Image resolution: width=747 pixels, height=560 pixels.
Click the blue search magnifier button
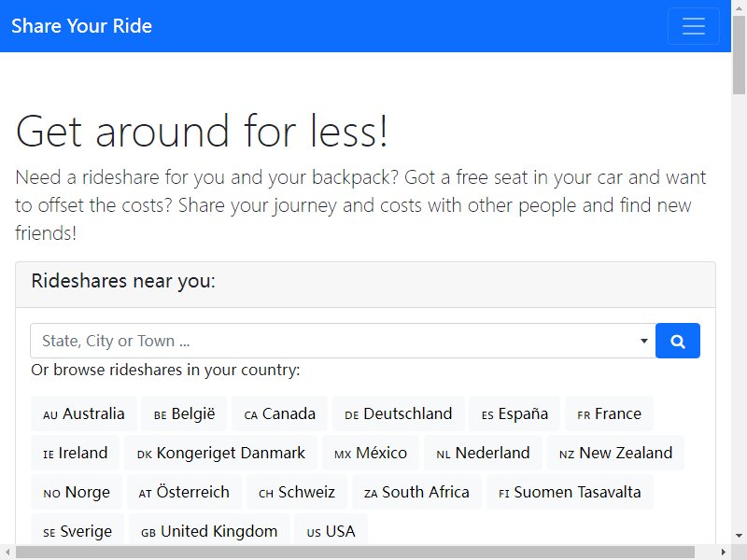[678, 341]
